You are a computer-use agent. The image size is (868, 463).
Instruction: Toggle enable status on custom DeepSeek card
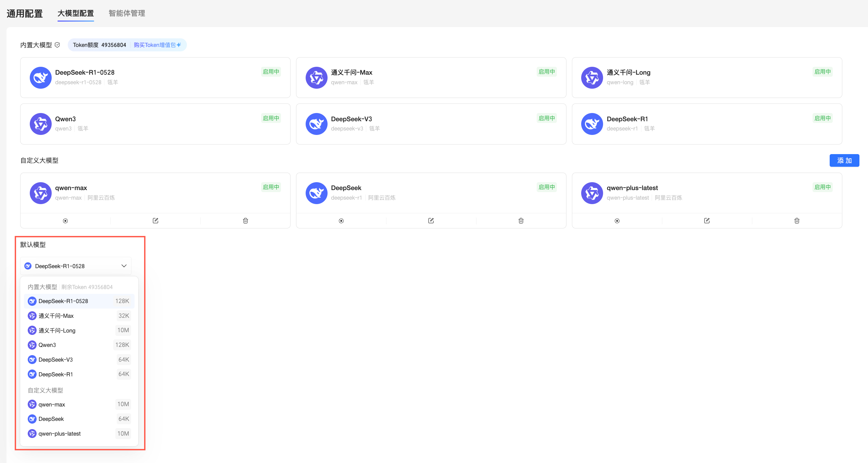[x=341, y=221]
